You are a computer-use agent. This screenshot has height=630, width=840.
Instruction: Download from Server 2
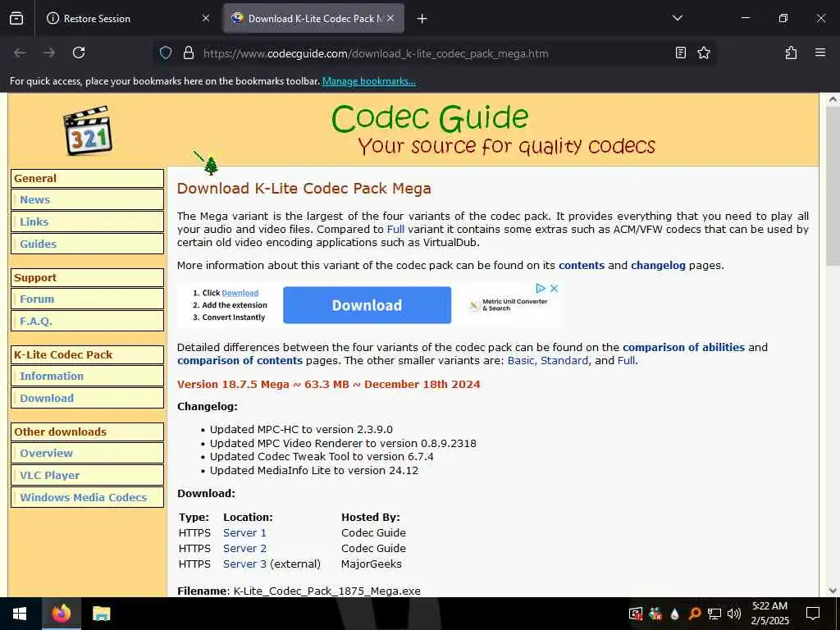tap(244, 548)
